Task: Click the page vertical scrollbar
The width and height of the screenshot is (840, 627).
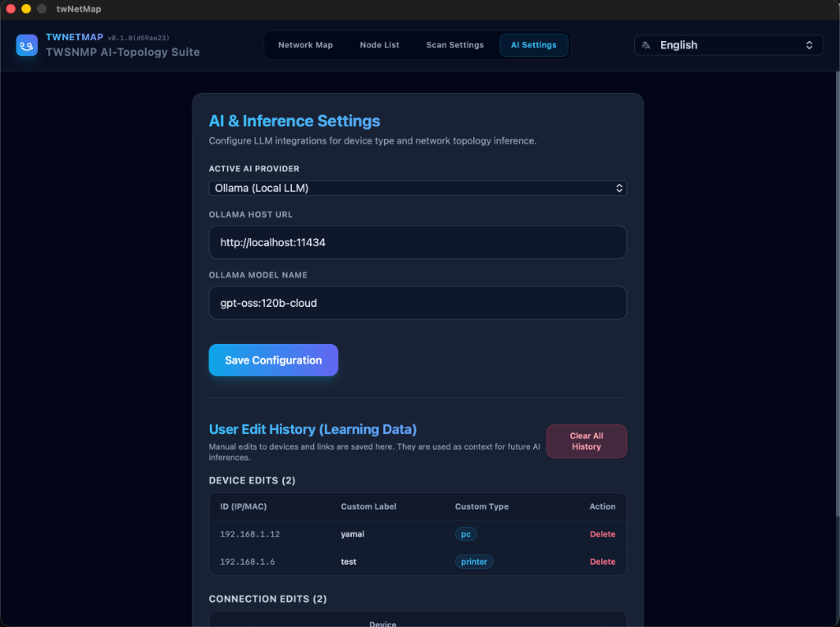Action: coord(837,295)
